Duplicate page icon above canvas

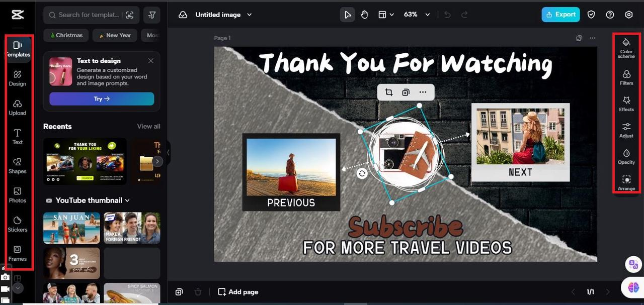point(579,38)
